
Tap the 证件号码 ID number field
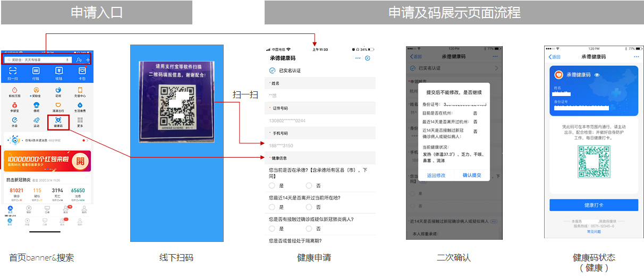tap(320, 120)
